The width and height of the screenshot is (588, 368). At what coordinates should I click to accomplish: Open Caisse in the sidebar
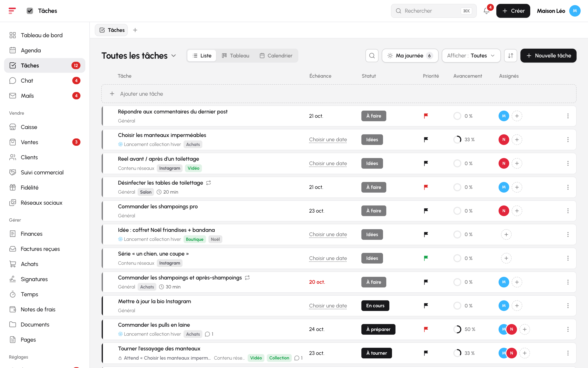45,127
